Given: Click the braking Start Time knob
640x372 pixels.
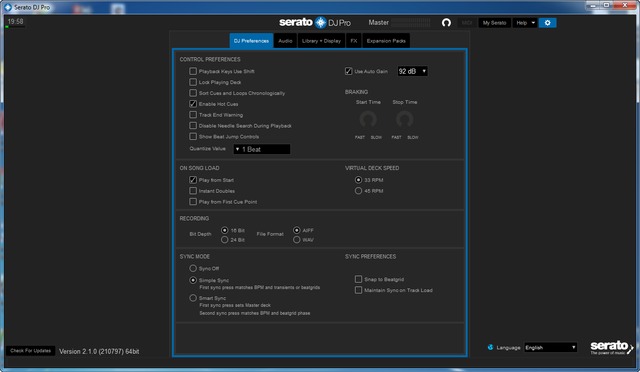Looking at the screenshot, I should point(368,120).
